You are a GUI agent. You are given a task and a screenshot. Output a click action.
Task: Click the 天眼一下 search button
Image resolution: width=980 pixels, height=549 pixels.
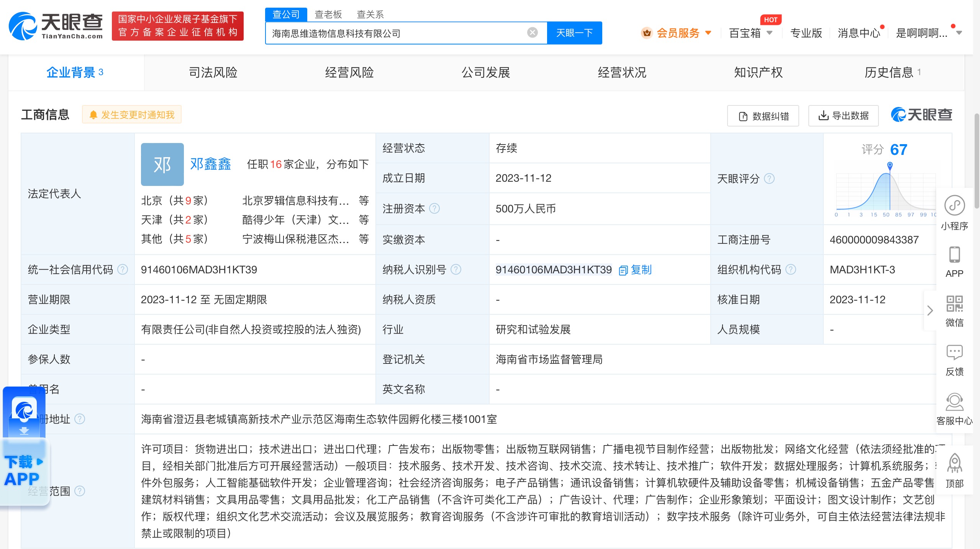click(x=574, y=33)
